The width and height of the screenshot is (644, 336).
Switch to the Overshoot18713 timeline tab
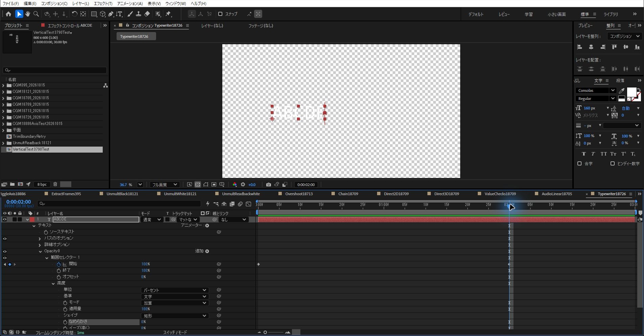[x=299, y=194]
